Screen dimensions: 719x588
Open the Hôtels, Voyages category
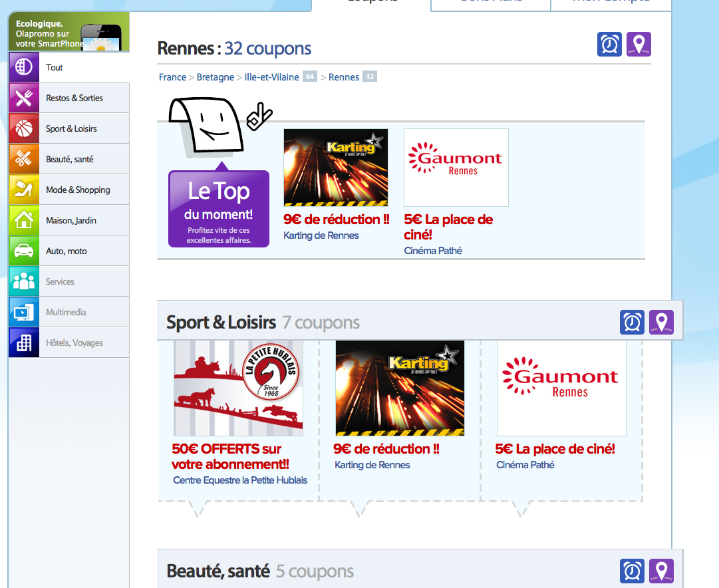pyautogui.click(x=69, y=343)
